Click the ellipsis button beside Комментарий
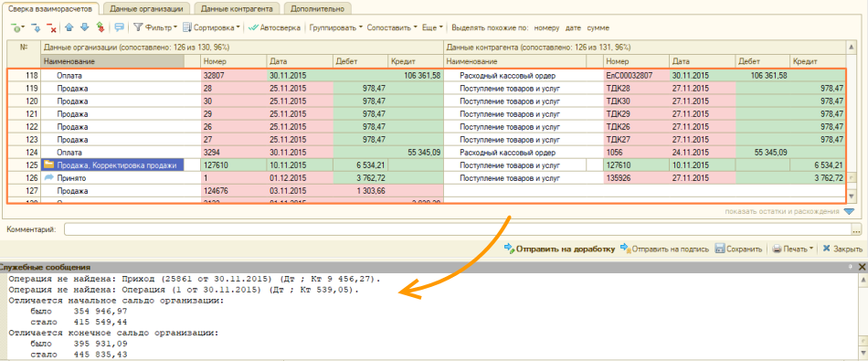 [857, 229]
